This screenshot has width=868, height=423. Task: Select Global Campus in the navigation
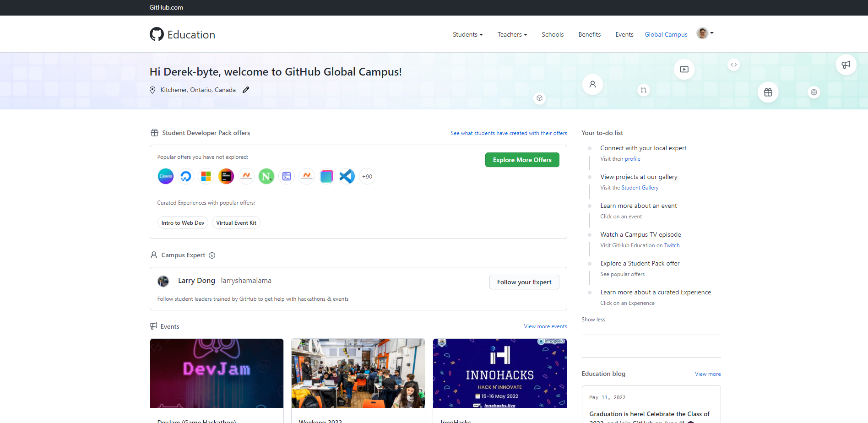pyautogui.click(x=666, y=34)
